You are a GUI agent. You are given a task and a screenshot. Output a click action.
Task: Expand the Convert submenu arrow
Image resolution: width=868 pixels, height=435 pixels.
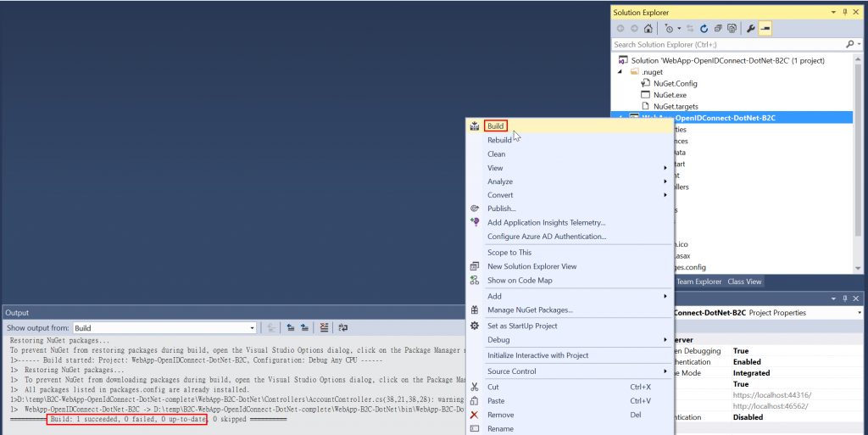(665, 195)
